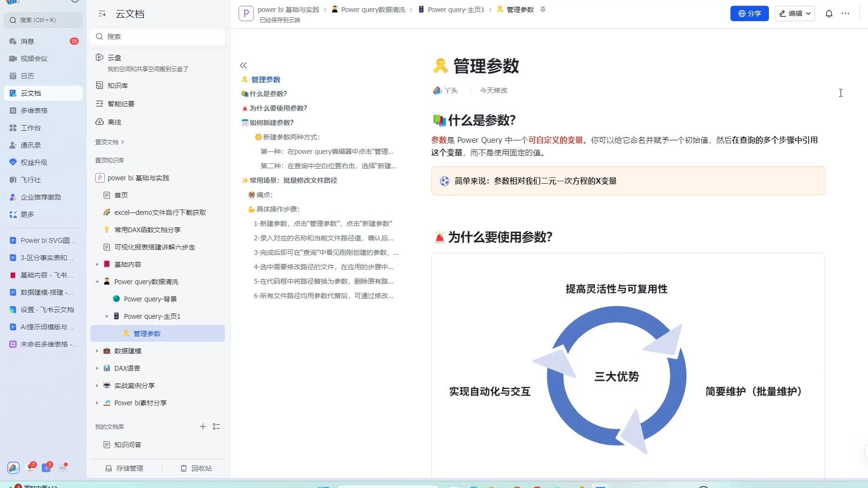868x488 pixels.
Task: Click the author name 丫头
Action: point(451,90)
